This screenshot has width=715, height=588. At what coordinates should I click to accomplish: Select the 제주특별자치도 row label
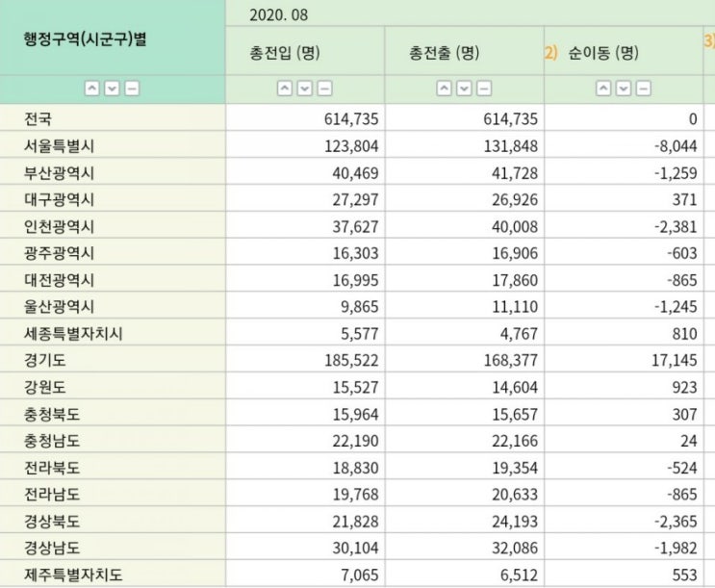(x=73, y=575)
